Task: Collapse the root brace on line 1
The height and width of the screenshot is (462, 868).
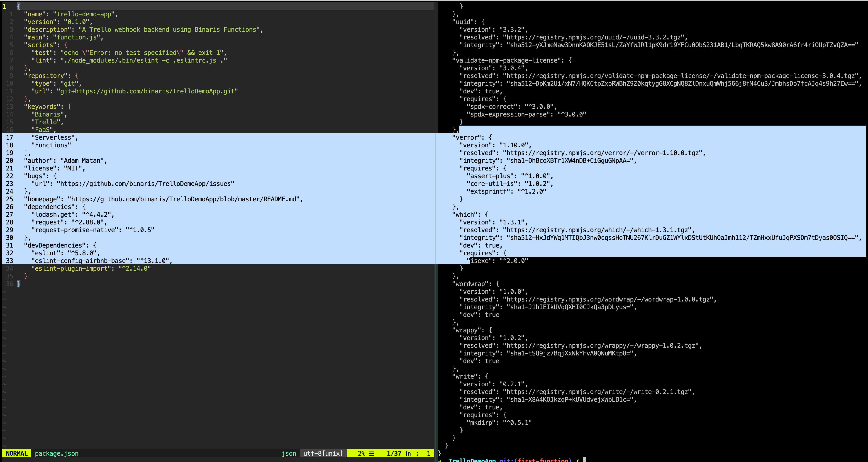Action: click(x=19, y=6)
